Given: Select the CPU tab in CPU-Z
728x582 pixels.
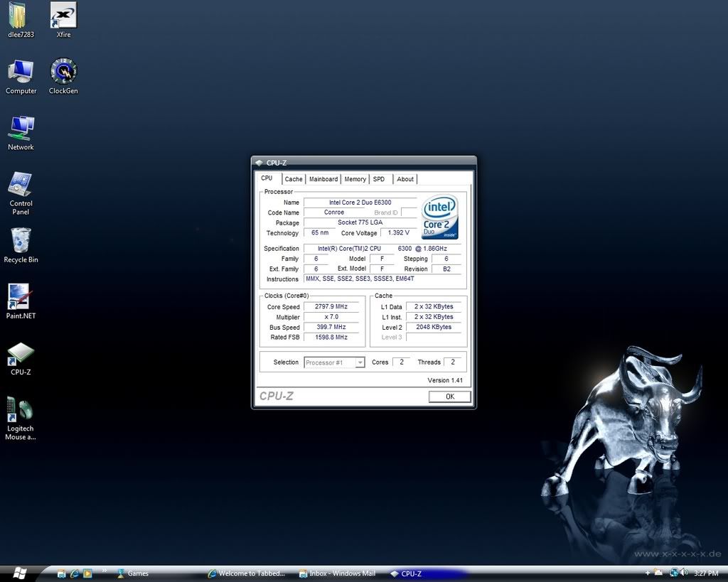Looking at the screenshot, I should click(x=267, y=178).
